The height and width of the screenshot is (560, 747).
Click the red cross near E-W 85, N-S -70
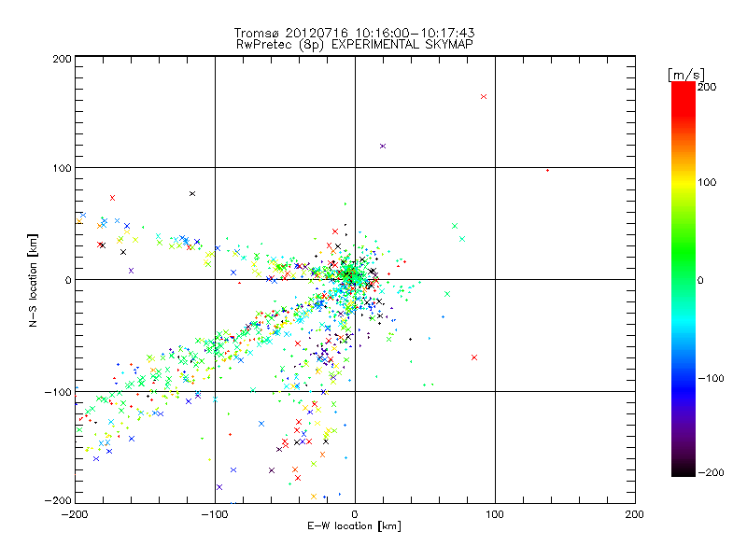point(474,357)
